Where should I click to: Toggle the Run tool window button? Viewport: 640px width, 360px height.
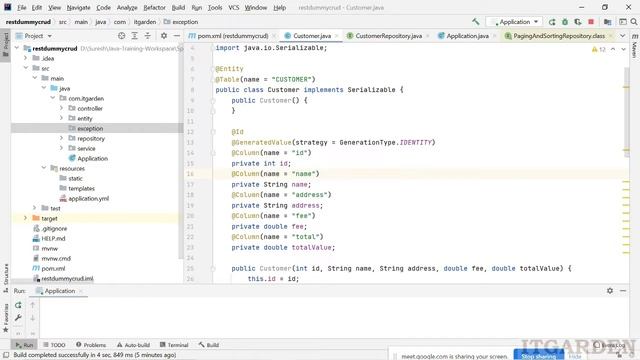click(x=24, y=345)
